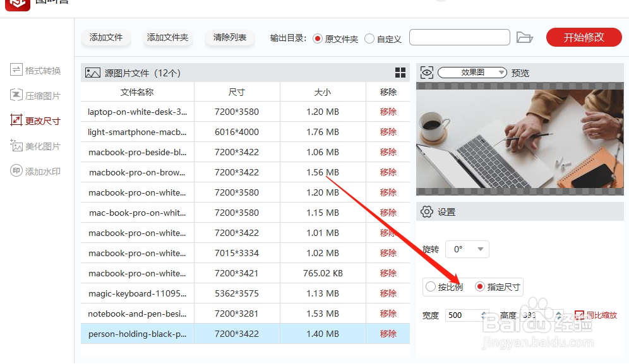Click the 图帮帮 app logo
The height and width of the screenshot is (364, 629).
coord(17,5)
